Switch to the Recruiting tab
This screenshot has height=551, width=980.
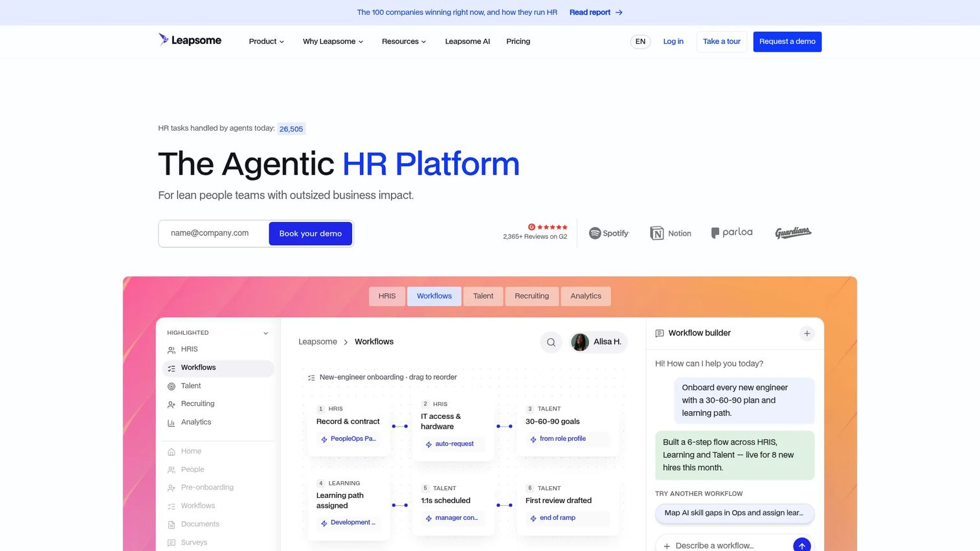(x=531, y=296)
